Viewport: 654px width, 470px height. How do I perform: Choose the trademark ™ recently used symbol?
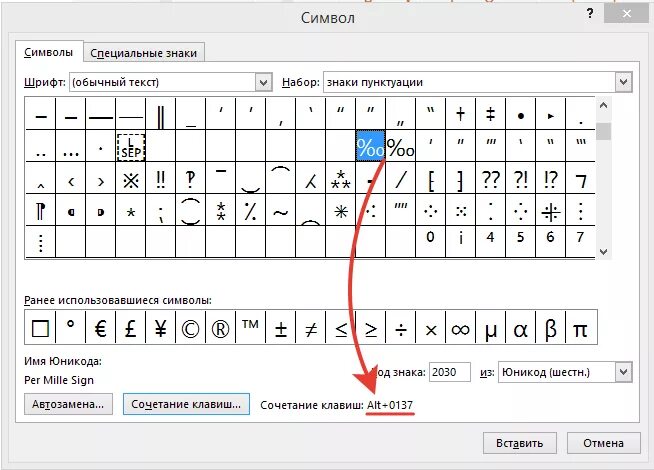250,328
